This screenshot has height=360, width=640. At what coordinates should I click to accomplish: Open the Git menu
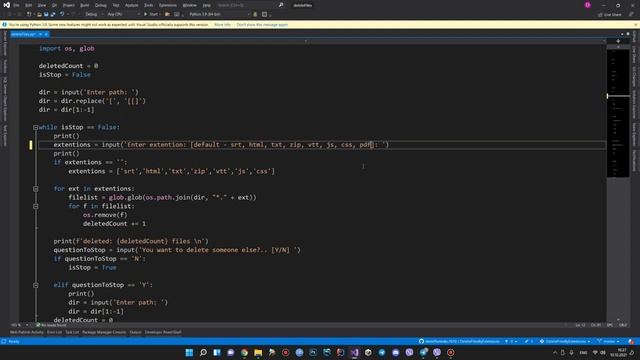(54, 5)
